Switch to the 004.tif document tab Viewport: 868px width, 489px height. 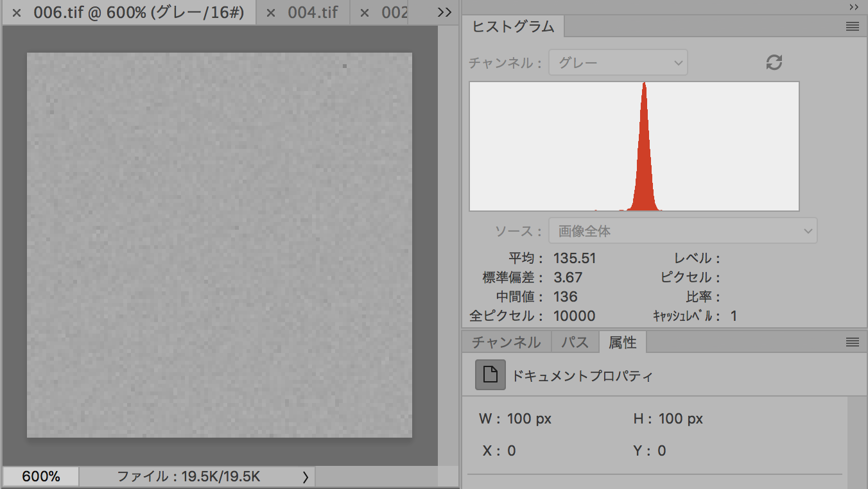[x=313, y=13]
